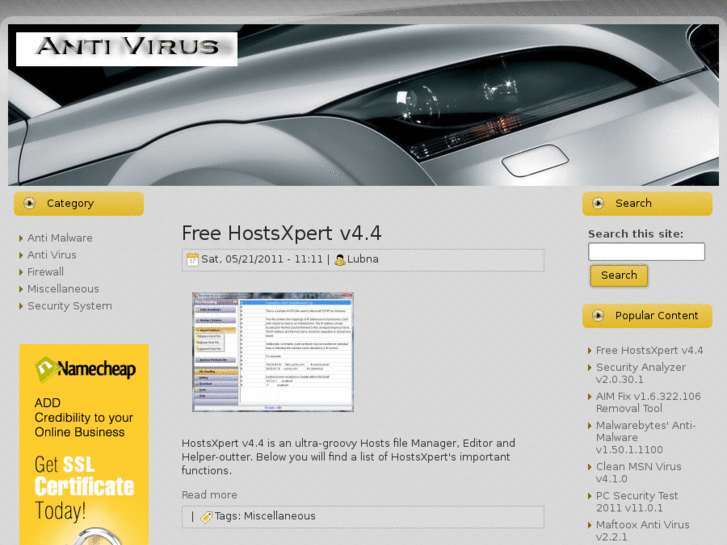Click the car header banner image

364,105
